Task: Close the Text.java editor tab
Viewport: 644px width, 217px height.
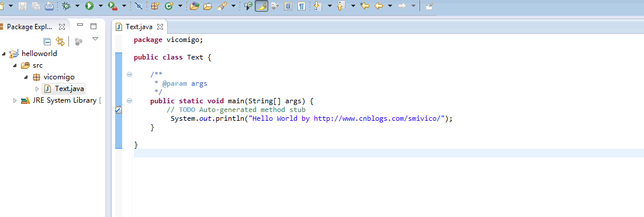Action: coord(160,27)
